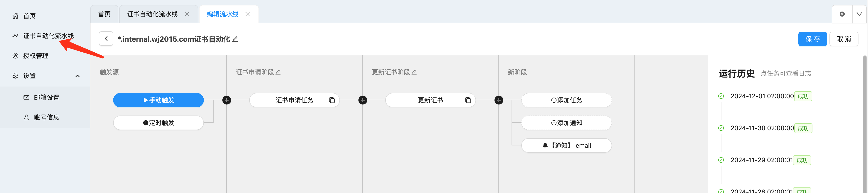Collapse the 设置 sidebar menu
Image resolution: width=868 pixels, height=193 pixels.
[78, 76]
